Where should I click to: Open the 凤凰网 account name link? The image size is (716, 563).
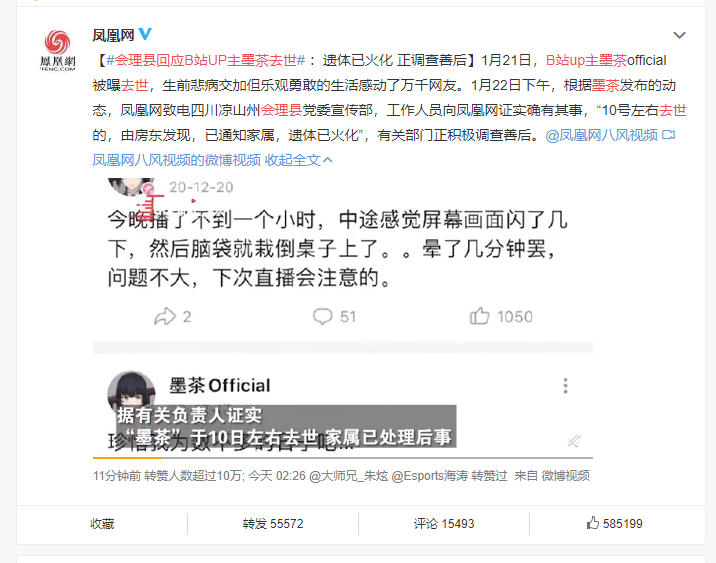click(113, 35)
